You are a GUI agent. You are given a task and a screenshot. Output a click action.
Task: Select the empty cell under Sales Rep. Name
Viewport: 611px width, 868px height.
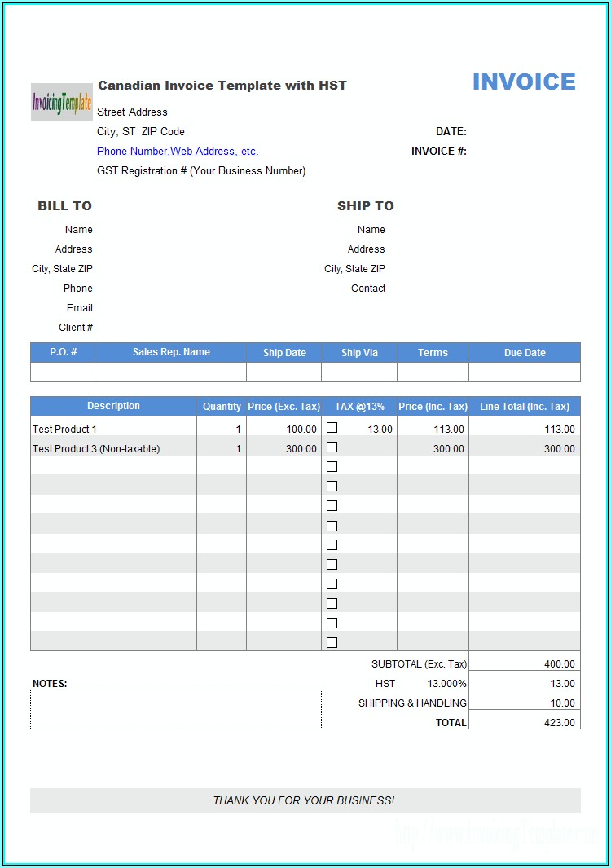(x=170, y=372)
